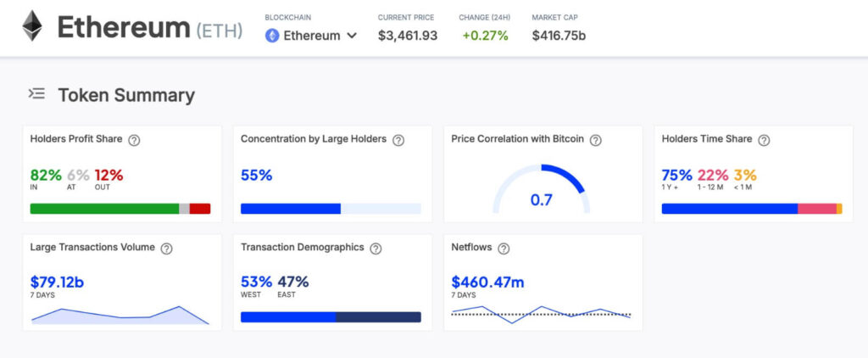Open the help icon next to Price Correlation with Bitcoin
Image resolution: width=868 pixels, height=358 pixels.
tap(596, 140)
